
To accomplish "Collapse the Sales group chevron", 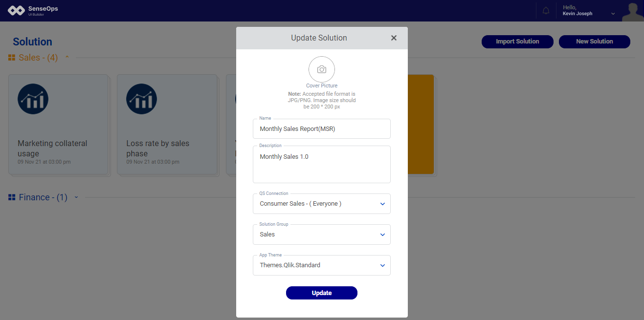I will click(67, 57).
